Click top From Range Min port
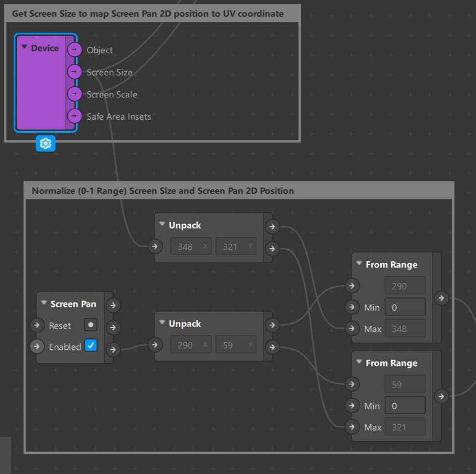Image resolution: width=476 pixels, height=474 pixels. [352, 307]
